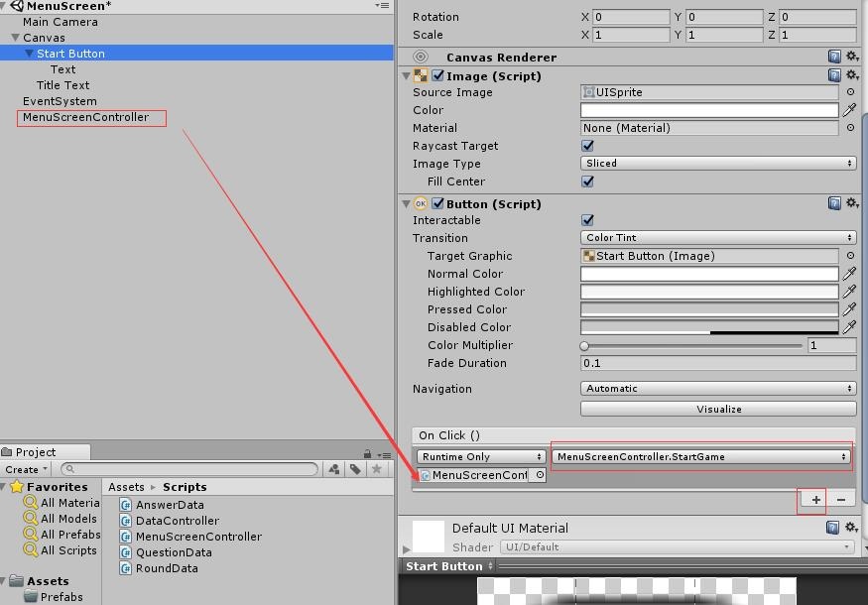Viewport: 868px width, 605px height.
Task: Pick Material object selector circle
Action: point(850,128)
